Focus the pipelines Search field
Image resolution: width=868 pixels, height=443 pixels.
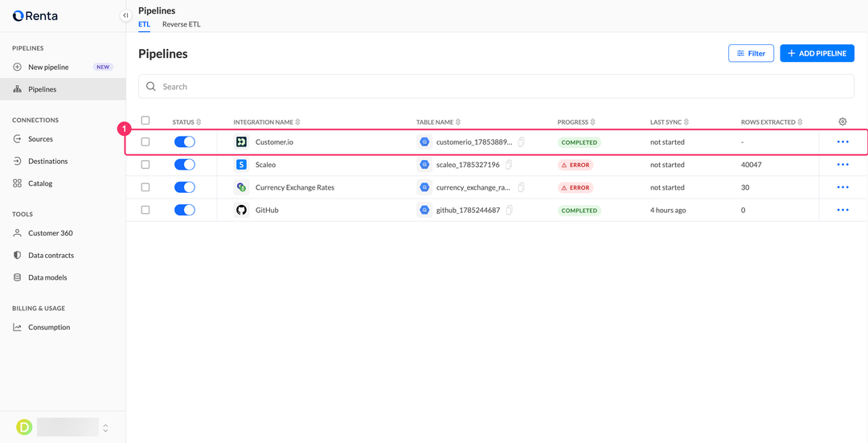point(496,86)
